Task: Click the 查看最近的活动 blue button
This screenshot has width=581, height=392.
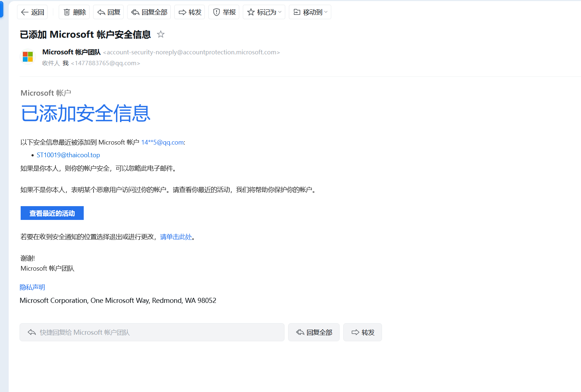Action: pos(52,213)
